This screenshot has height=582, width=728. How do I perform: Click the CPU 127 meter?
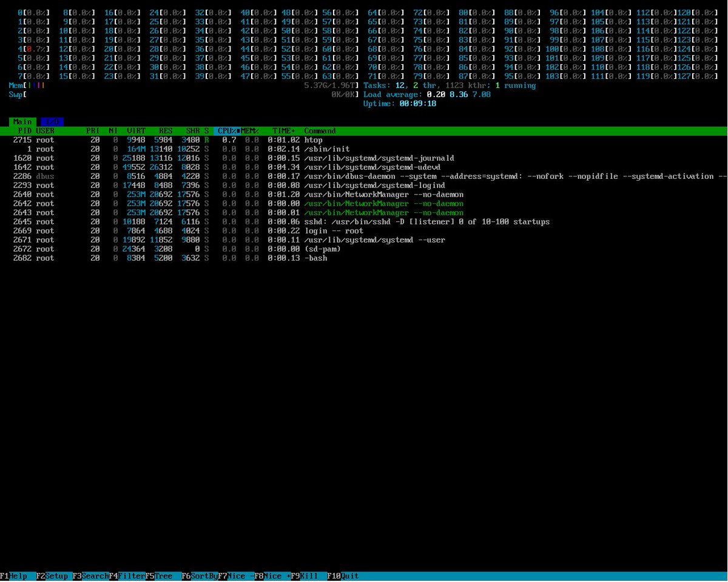tap(697, 76)
